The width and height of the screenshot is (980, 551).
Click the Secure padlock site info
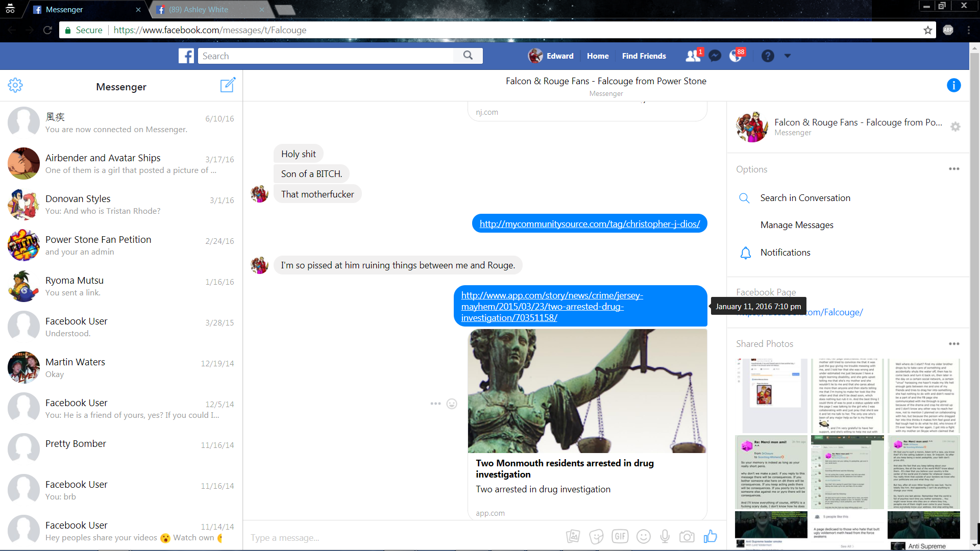pos(83,30)
